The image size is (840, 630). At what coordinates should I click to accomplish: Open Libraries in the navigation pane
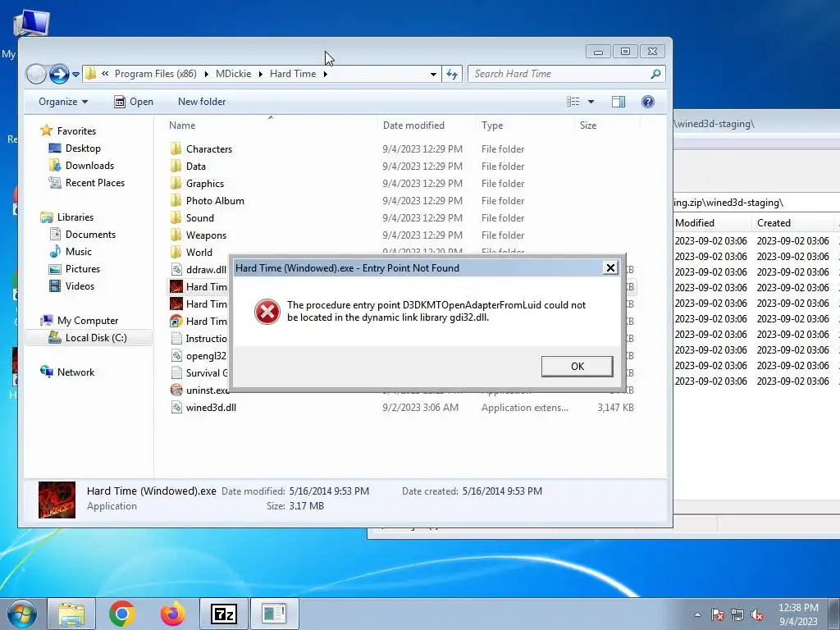75,217
